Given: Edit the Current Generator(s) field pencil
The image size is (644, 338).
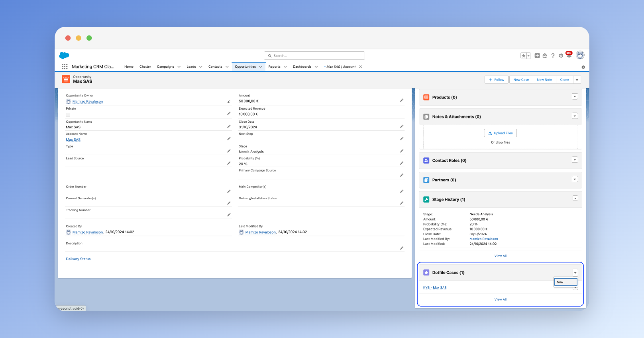Looking at the screenshot, I should pyautogui.click(x=229, y=203).
